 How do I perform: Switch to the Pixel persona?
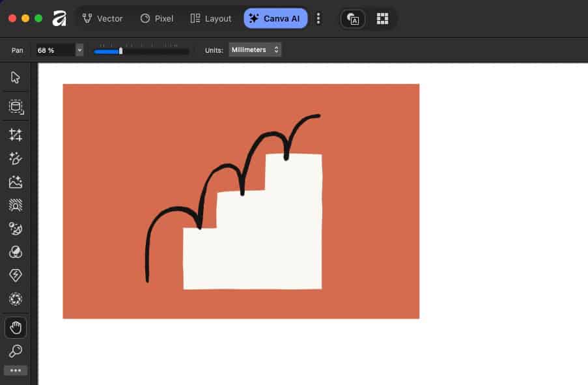click(x=156, y=18)
